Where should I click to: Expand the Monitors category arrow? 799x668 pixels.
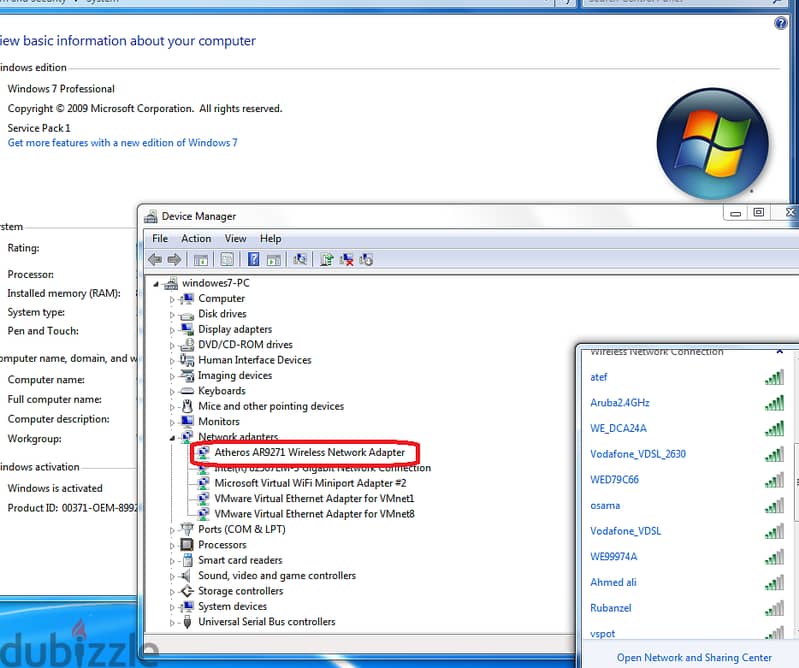tap(172, 422)
